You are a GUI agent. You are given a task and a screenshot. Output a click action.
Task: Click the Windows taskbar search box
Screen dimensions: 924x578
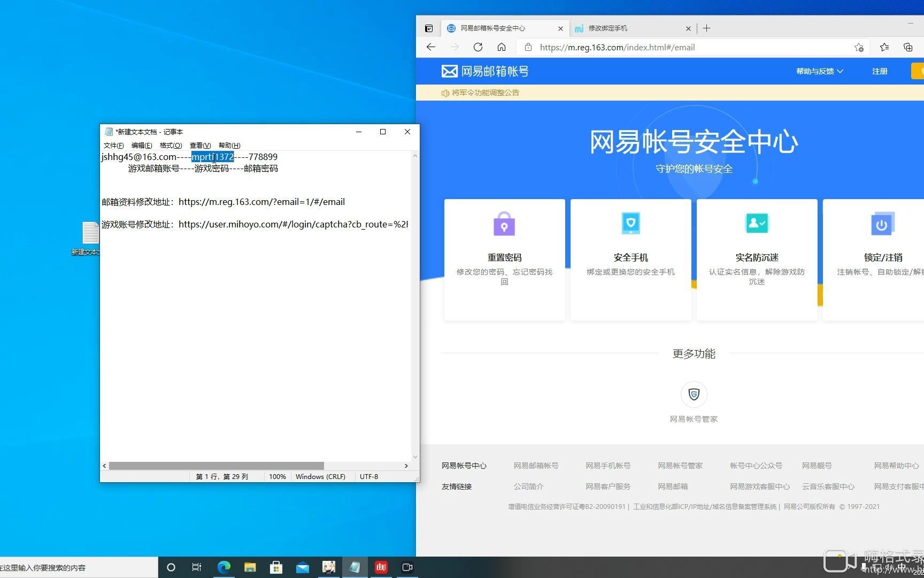point(79,567)
